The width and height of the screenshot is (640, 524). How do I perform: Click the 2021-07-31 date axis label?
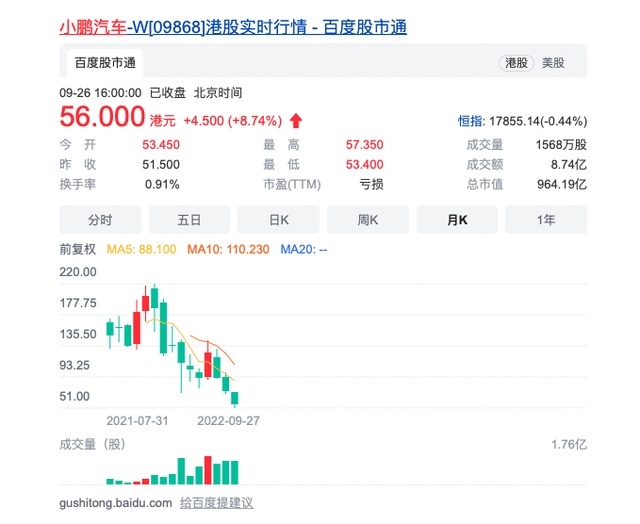137,421
